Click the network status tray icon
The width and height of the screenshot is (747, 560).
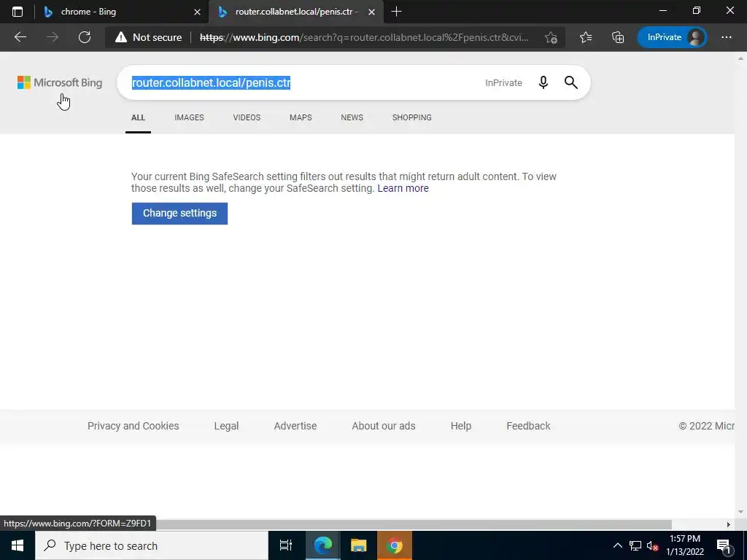point(635,545)
